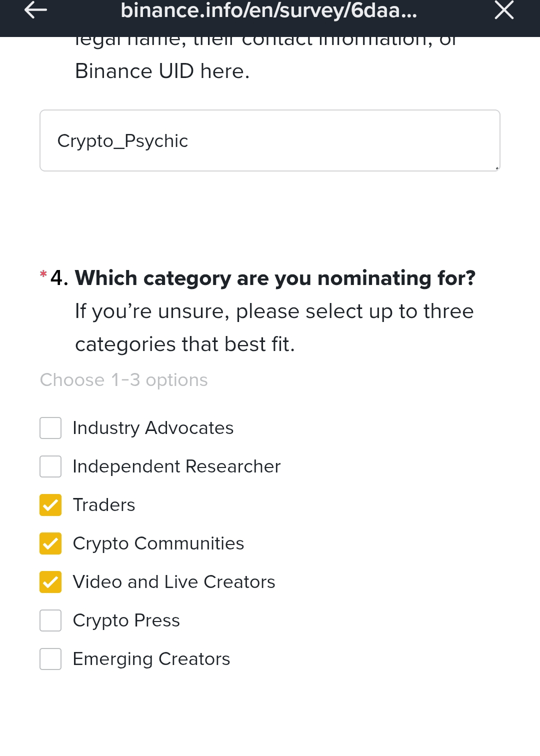
Task: Deselect the Crypto Communities checkbox
Action: point(50,543)
